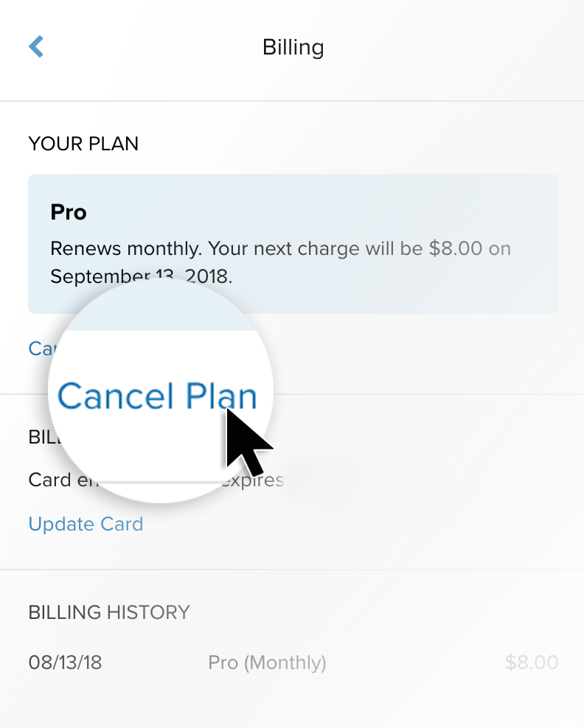This screenshot has width=584, height=728.
Task: Go back using the blue chevron
Action: pos(36,47)
